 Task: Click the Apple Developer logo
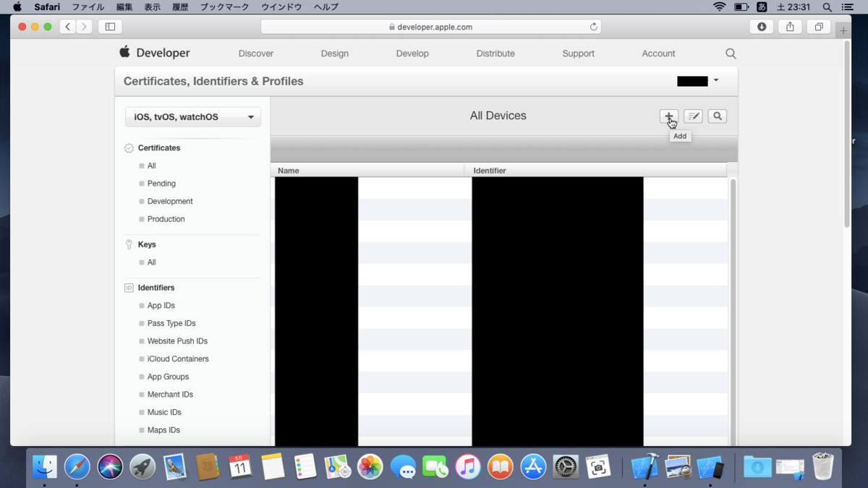click(155, 53)
